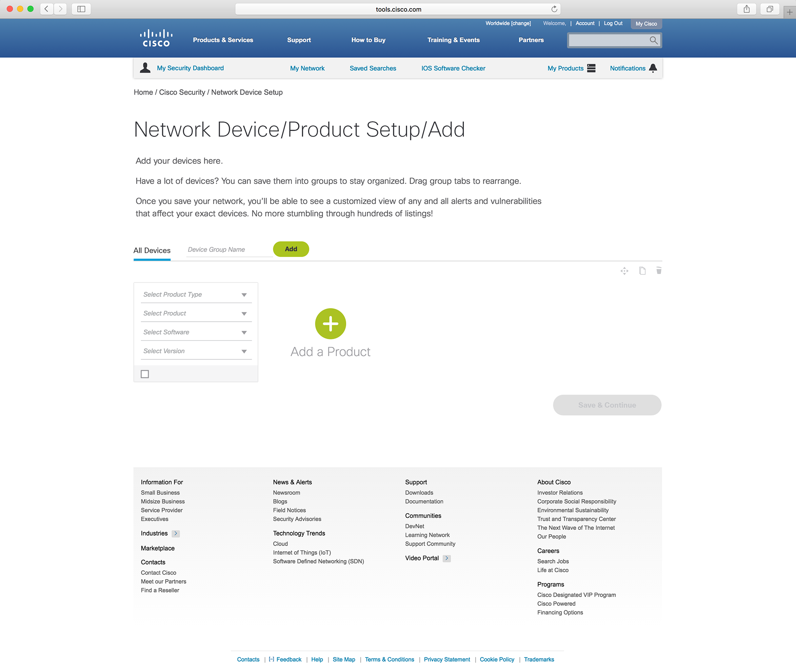Viewport: 796px width, 672px height.
Task: Click the Notifications bell icon
Action: coord(653,68)
